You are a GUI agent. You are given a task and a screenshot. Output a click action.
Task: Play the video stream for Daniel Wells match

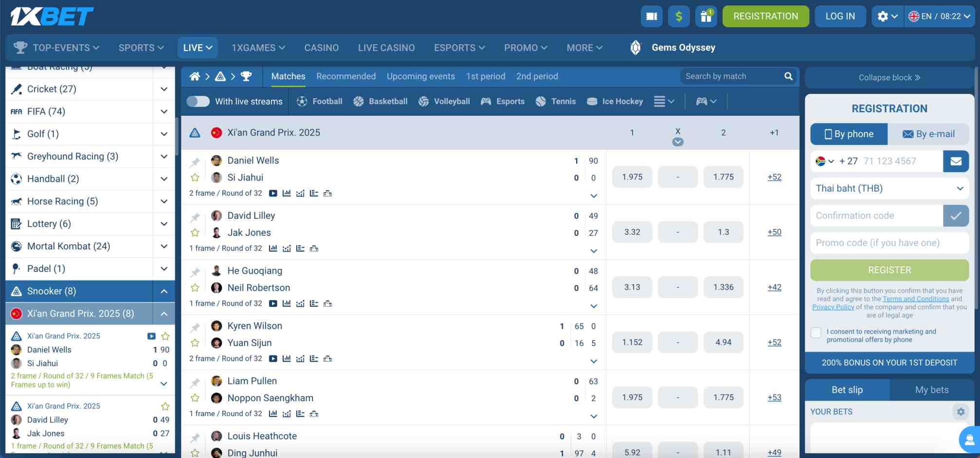click(273, 193)
